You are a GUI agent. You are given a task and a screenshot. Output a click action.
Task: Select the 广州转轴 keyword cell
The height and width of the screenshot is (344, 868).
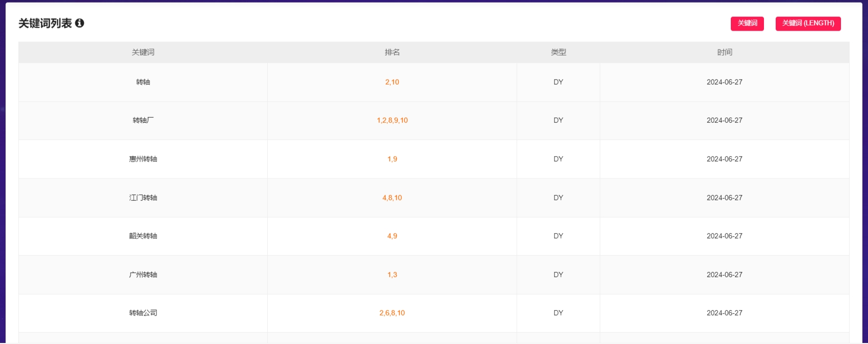[143, 275]
